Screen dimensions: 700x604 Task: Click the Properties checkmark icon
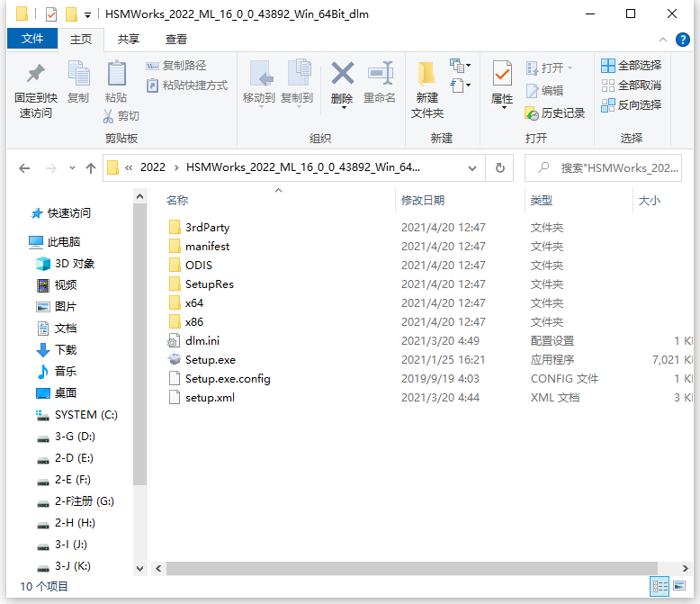[502, 73]
